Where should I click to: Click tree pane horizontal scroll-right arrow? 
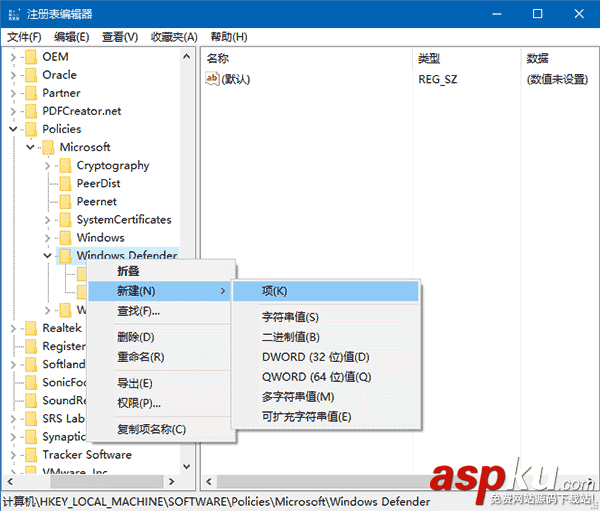coord(171,482)
